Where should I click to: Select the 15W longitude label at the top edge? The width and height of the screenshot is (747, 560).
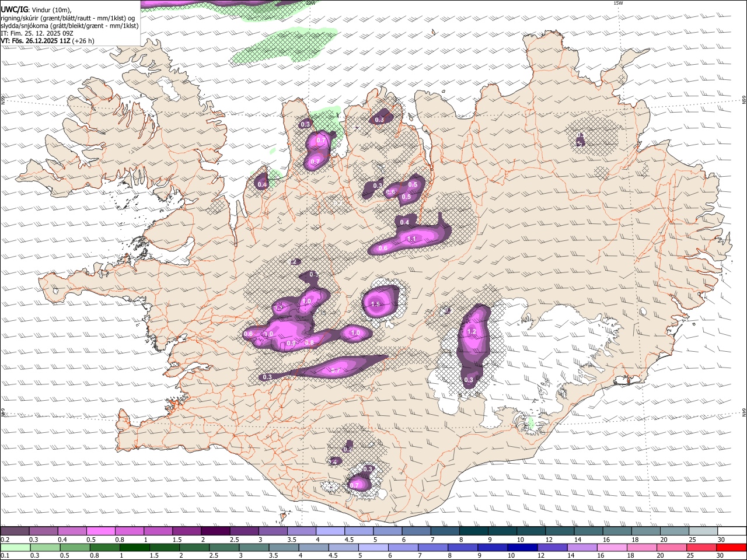click(618, 3)
